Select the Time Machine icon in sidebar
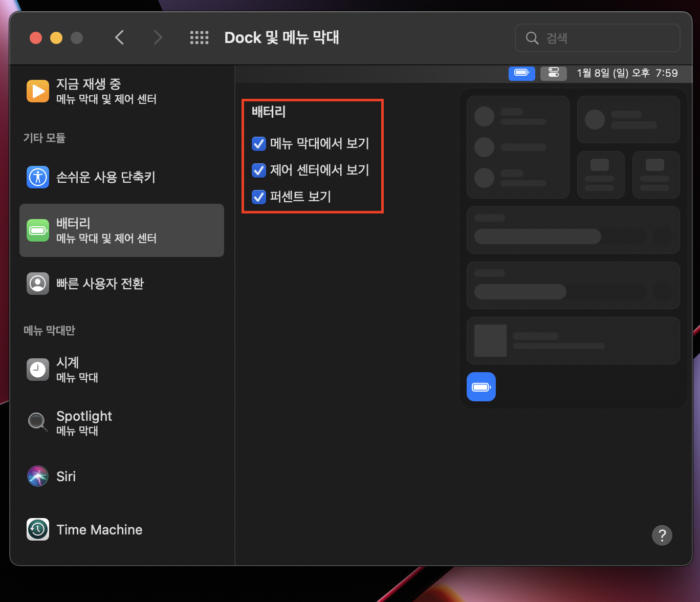The image size is (700, 602). click(x=38, y=529)
